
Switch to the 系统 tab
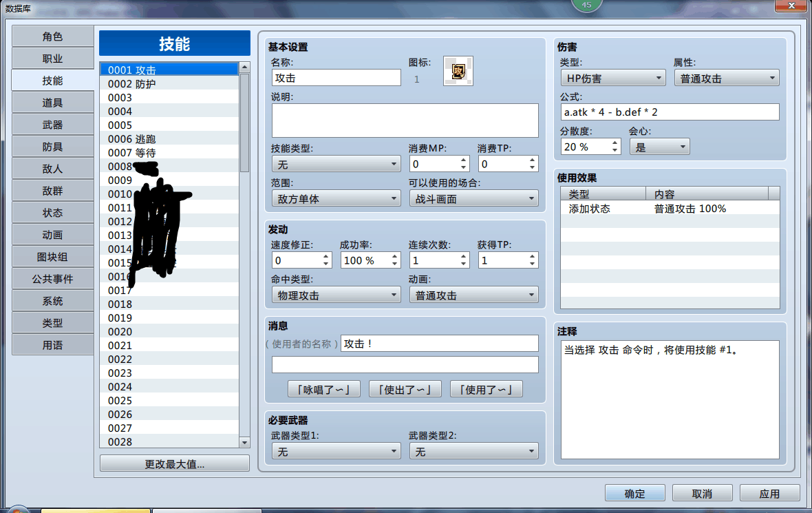pyautogui.click(x=53, y=301)
